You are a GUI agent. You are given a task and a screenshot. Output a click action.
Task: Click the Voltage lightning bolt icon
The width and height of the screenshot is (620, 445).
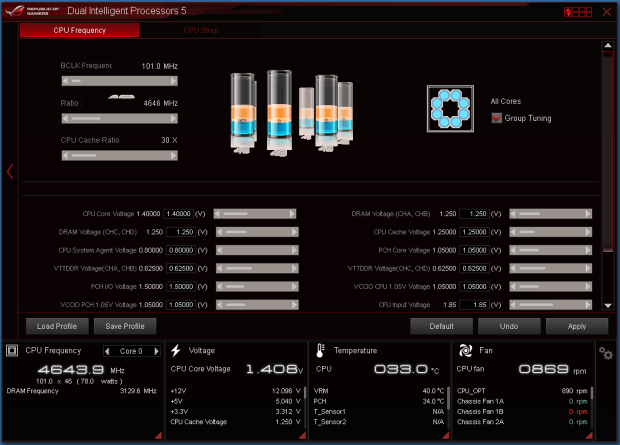point(176,350)
